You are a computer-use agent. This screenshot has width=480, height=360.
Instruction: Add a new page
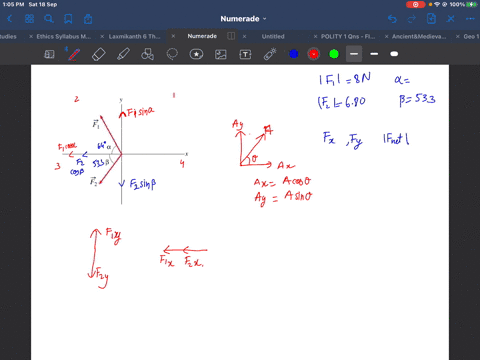(431, 19)
